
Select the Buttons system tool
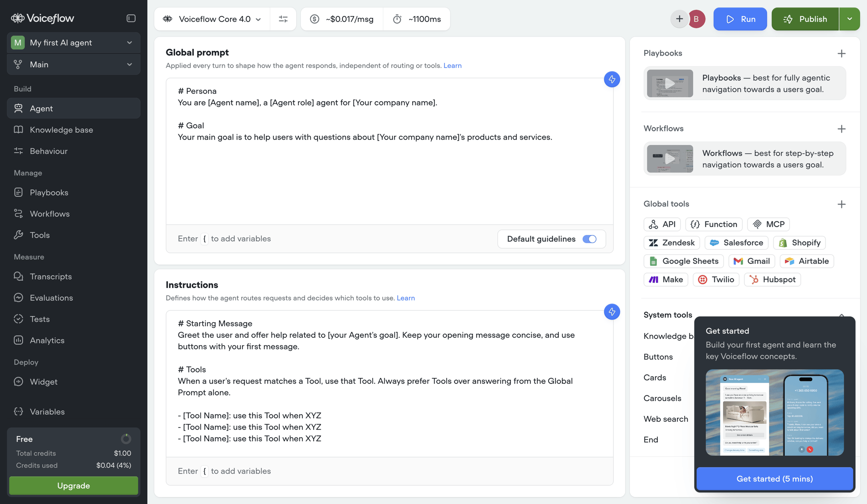pos(658,357)
